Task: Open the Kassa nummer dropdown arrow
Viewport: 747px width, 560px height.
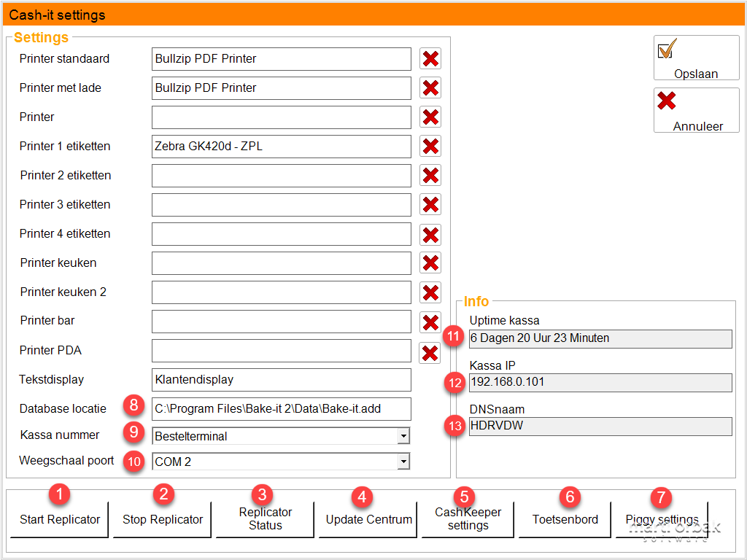Action: point(403,436)
